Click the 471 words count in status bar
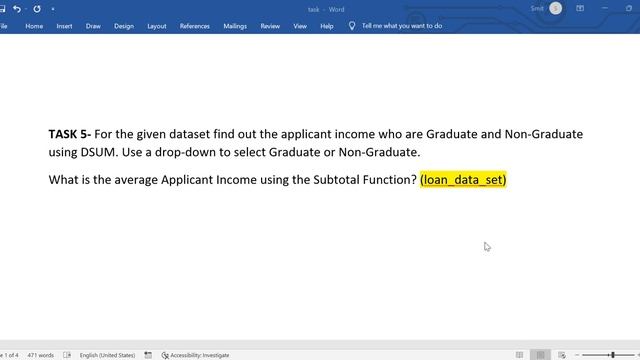 [x=40, y=355]
